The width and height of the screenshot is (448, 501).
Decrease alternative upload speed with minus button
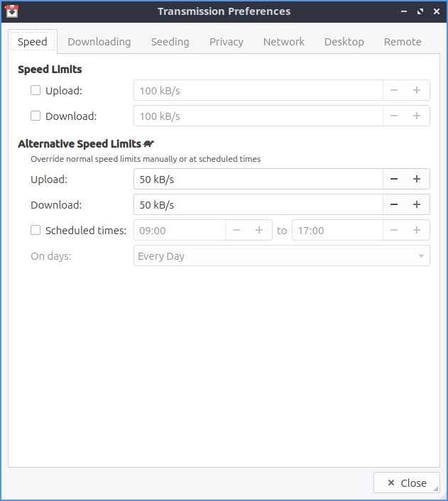pos(394,180)
